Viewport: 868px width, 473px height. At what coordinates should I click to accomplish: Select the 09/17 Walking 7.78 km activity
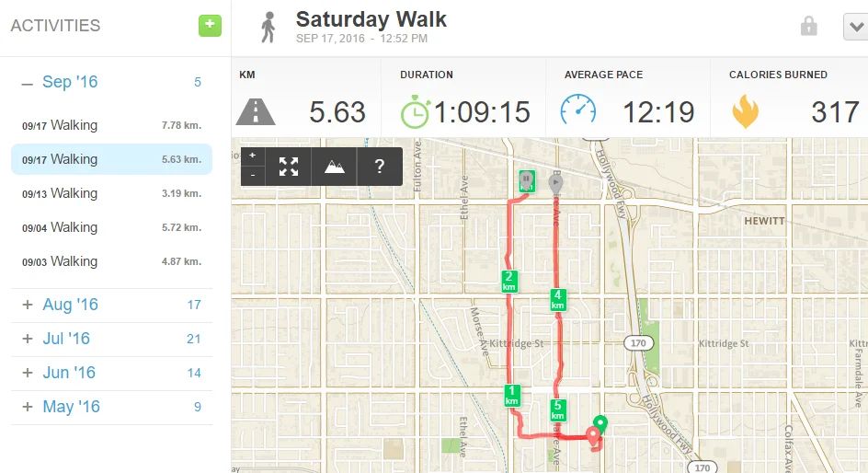coord(111,125)
